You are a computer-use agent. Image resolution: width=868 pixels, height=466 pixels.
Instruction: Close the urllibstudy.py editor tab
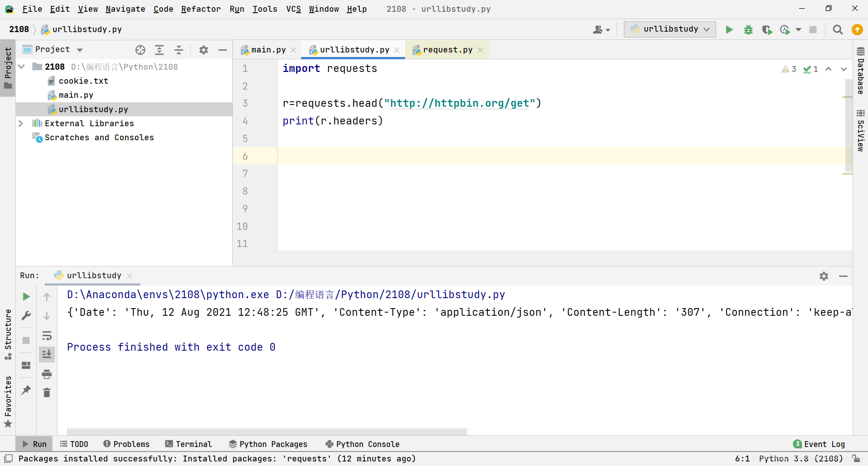(x=396, y=50)
